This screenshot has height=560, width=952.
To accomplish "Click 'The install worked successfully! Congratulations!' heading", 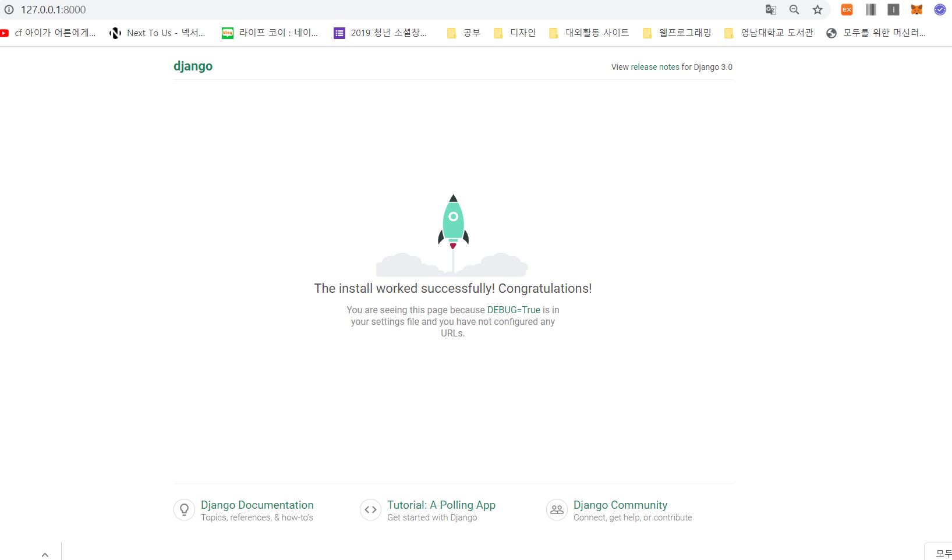I will click(x=453, y=288).
